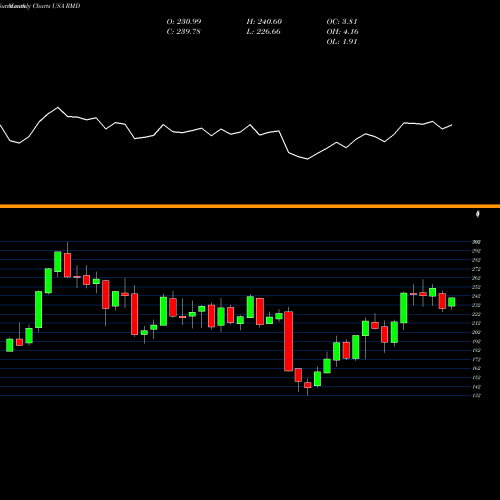Click the tallest red candle dropping to 162
Image resolution: width=500 pixels, height=500 pixels.
coord(288,341)
